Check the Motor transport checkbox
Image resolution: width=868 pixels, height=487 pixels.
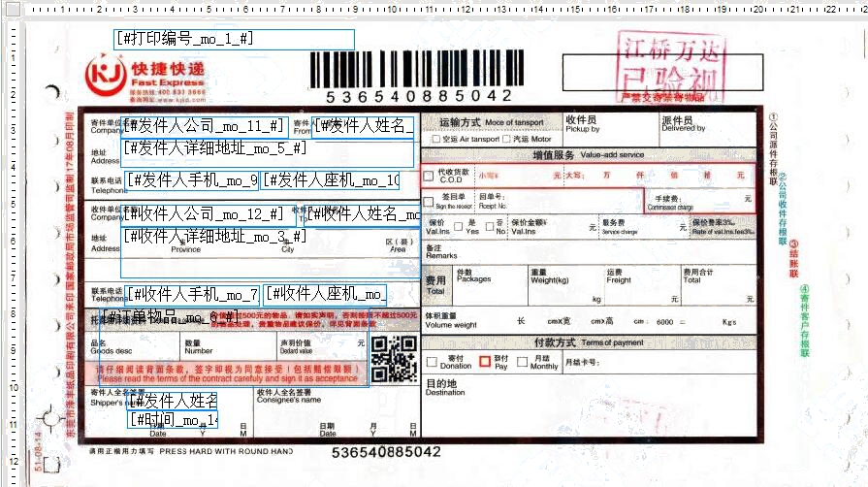(x=506, y=140)
